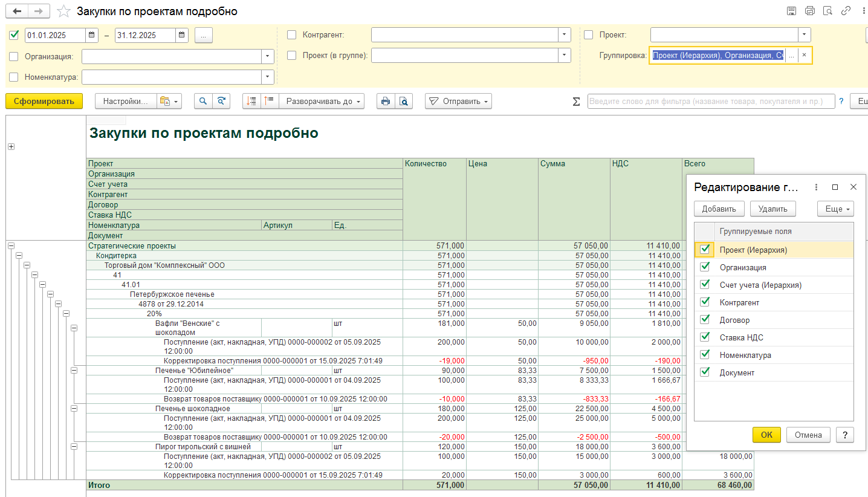Click the Sigma sum icon
This screenshot has height=497, width=868.
click(576, 102)
